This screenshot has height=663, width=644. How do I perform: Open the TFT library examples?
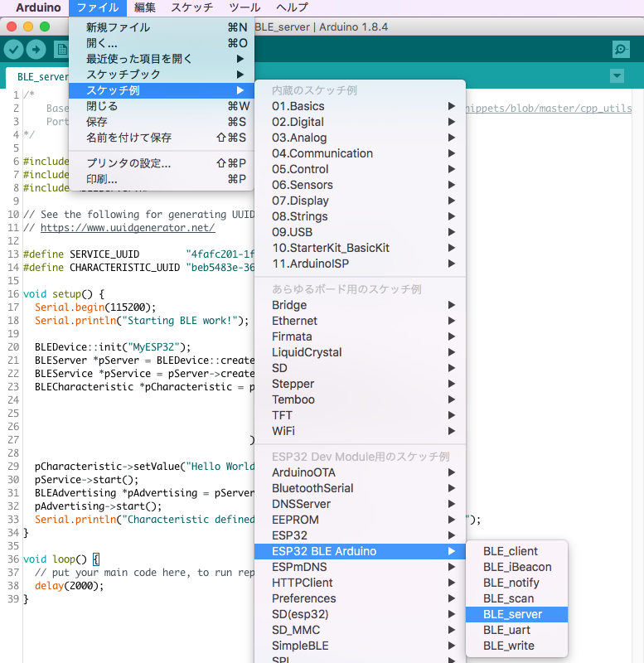[361, 415]
